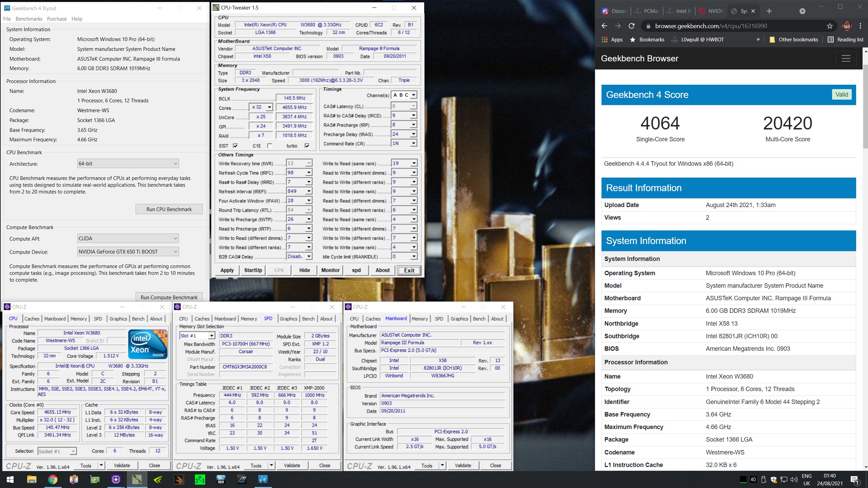The image size is (868, 488).
Task: Click Validate in the CPU-Z SPD tab window
Action: tap(292, 465)
